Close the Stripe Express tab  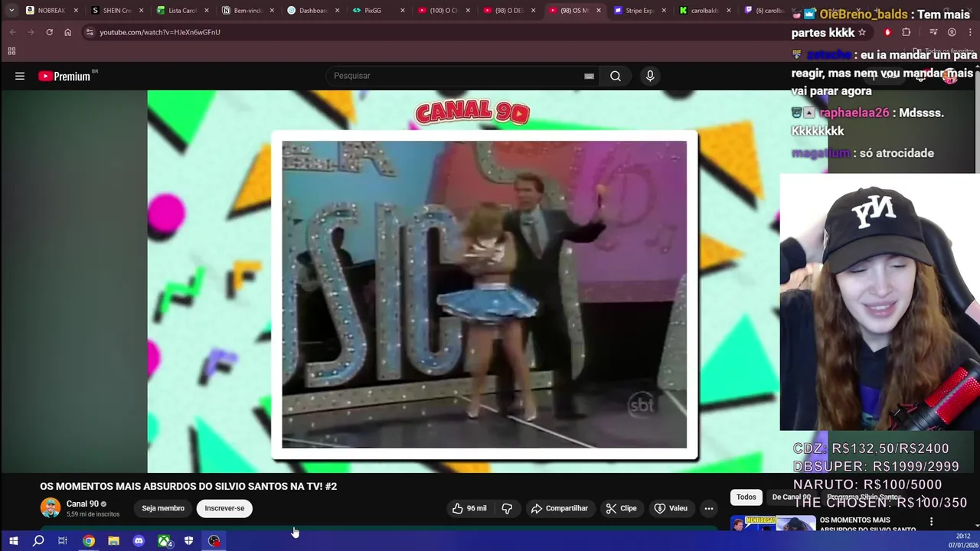[x=664, y=11]
